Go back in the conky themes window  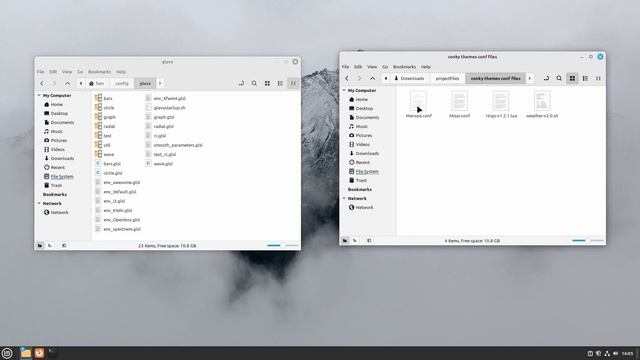coord(347,78)
